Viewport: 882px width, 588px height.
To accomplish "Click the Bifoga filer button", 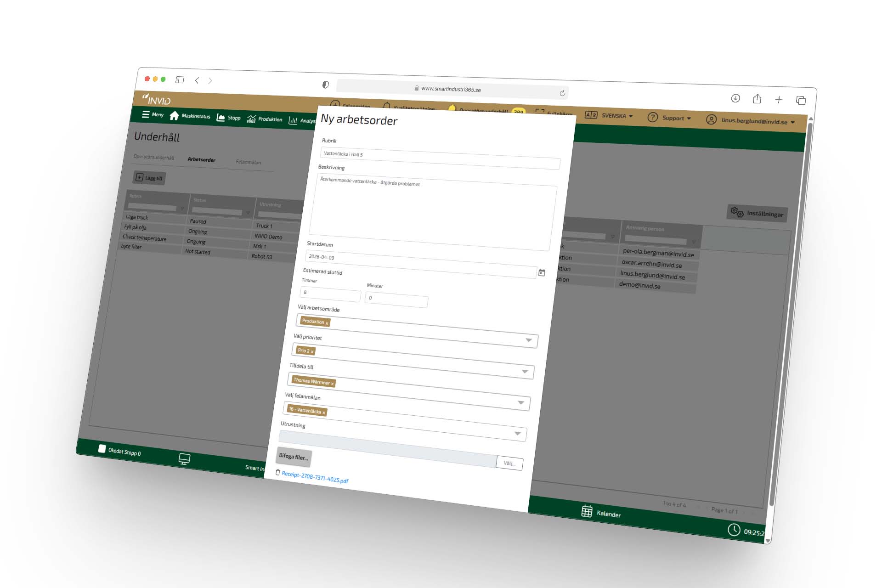I will click(x=294, y=457).
